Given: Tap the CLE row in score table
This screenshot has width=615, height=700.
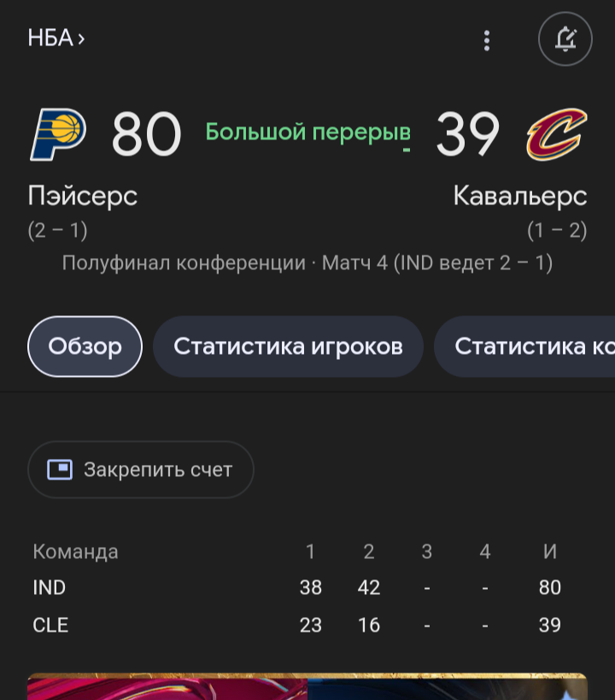Looking at the screenshot, I should coord(50,625).
